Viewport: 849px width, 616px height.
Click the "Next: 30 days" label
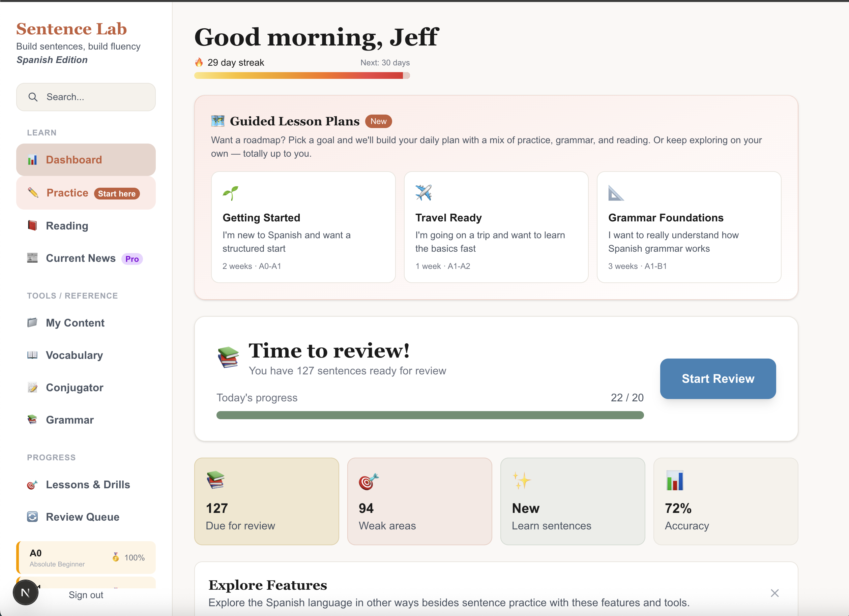385,62
